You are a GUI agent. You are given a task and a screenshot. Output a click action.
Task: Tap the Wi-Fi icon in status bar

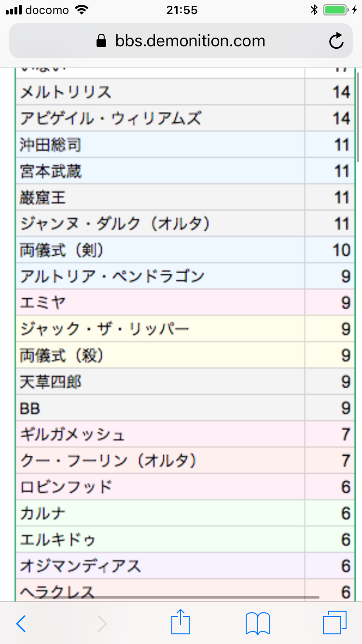click(83, 10)
